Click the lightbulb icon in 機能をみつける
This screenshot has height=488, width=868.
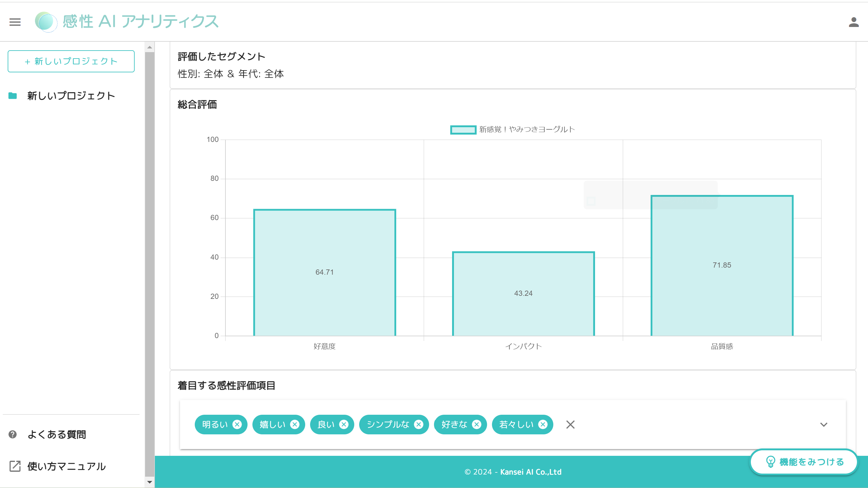tap(770, 462)
